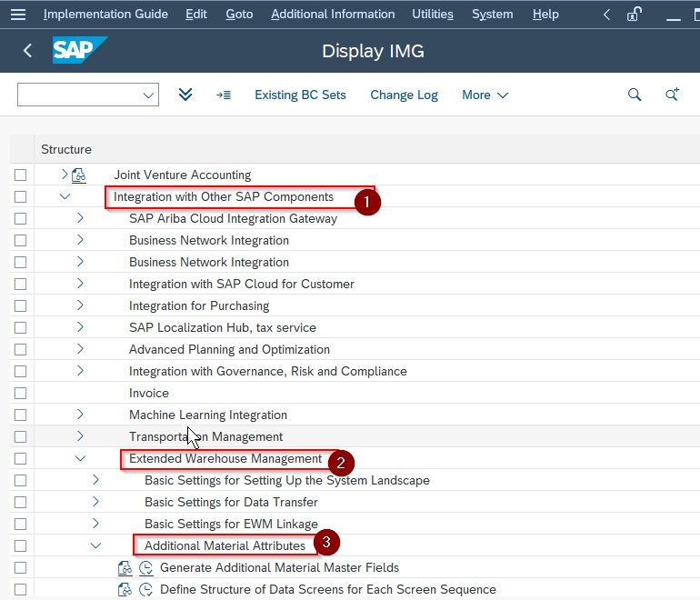Open documentation icon for Generate Additional Material Master Fields
This screenshot has height=600, width=700.
125,568
